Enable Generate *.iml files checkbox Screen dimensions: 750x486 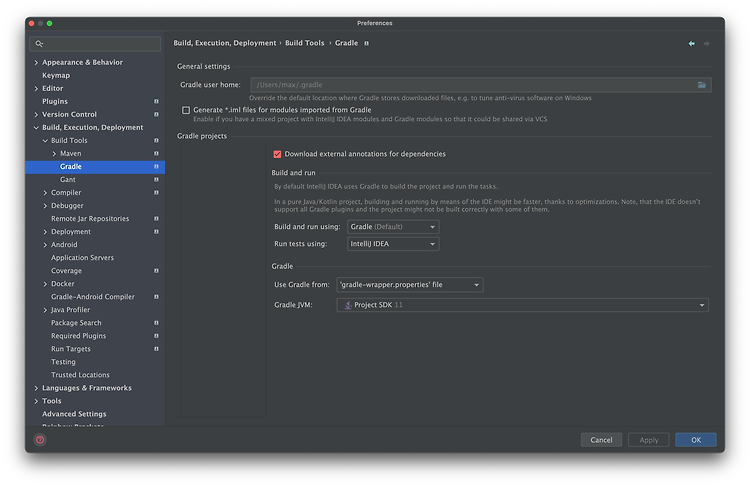click(186, 110)
